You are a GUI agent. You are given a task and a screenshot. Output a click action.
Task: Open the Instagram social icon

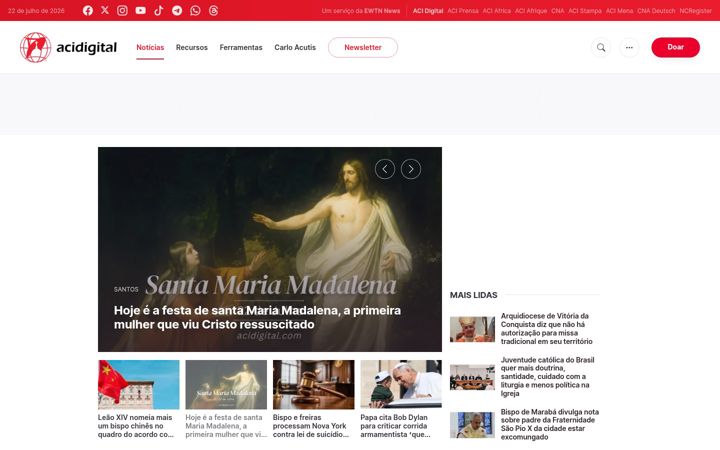pos(122,11)
